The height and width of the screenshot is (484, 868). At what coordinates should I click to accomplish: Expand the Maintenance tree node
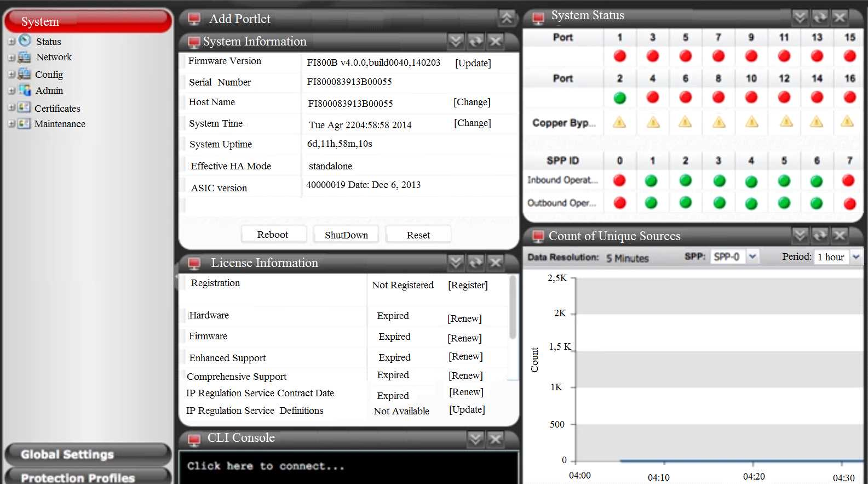point(12,124)
